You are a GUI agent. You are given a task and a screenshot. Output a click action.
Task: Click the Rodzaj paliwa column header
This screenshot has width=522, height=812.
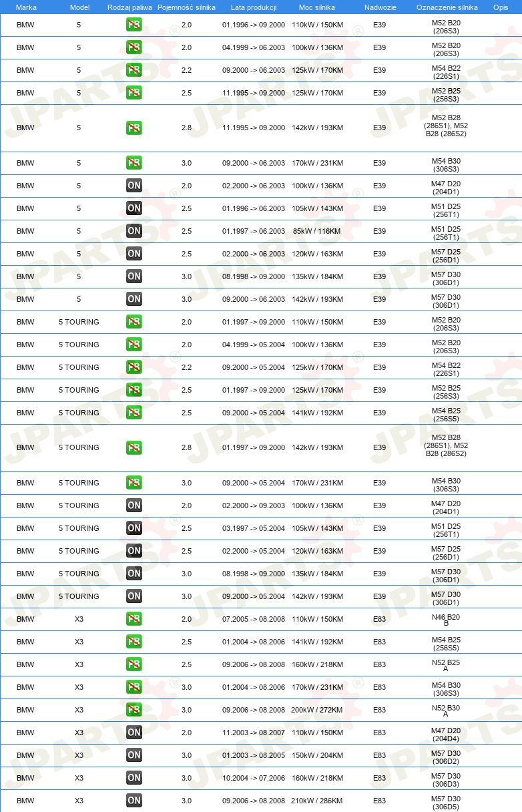[x=130, y=7]
